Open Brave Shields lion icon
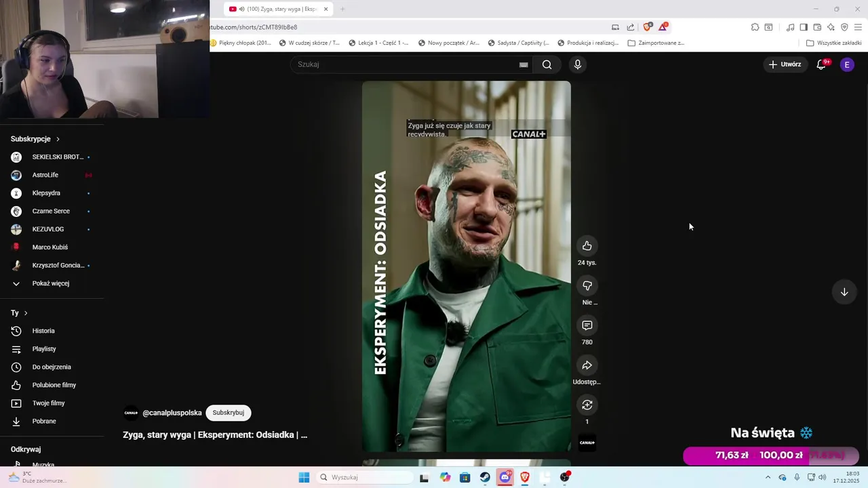Image resolution: width=868 pixels, height=488 pixels. click(x=647, y=27)
